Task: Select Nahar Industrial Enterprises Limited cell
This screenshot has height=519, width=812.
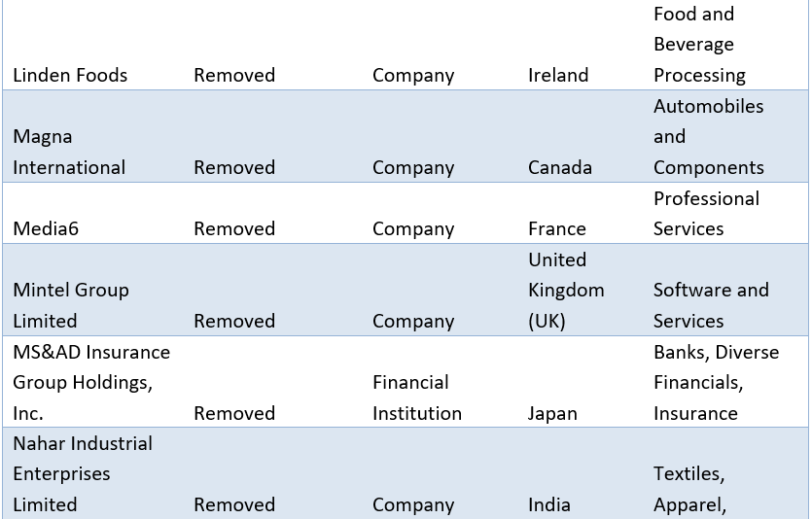Action: tap(83, 473)
